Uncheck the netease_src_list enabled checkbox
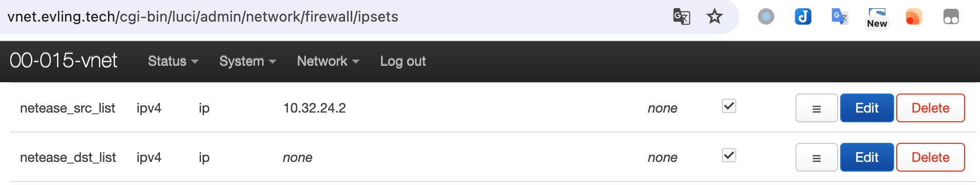 pyautogui.click(x=729, y=106)
